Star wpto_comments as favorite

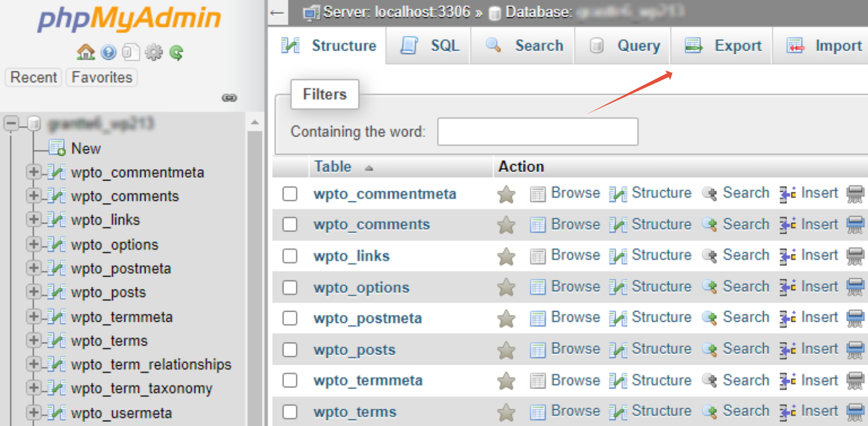pyautogui.click(x=506, y=225)
